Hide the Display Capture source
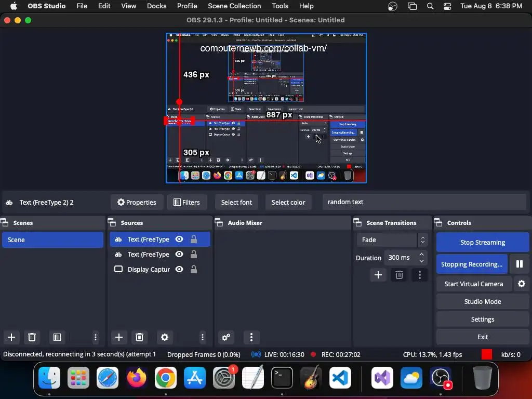The height and width of the screenshot is (399, 532). point(179,269)
